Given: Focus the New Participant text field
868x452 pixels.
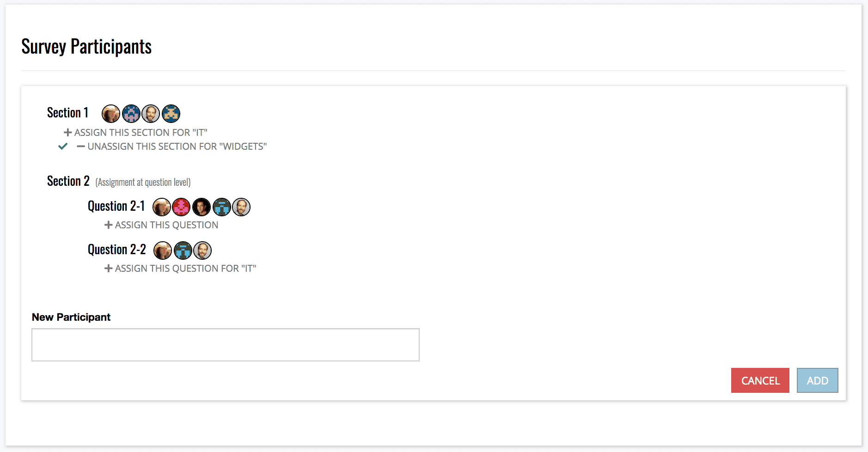Looking at the screenshot, I should (x=226, y=345).
